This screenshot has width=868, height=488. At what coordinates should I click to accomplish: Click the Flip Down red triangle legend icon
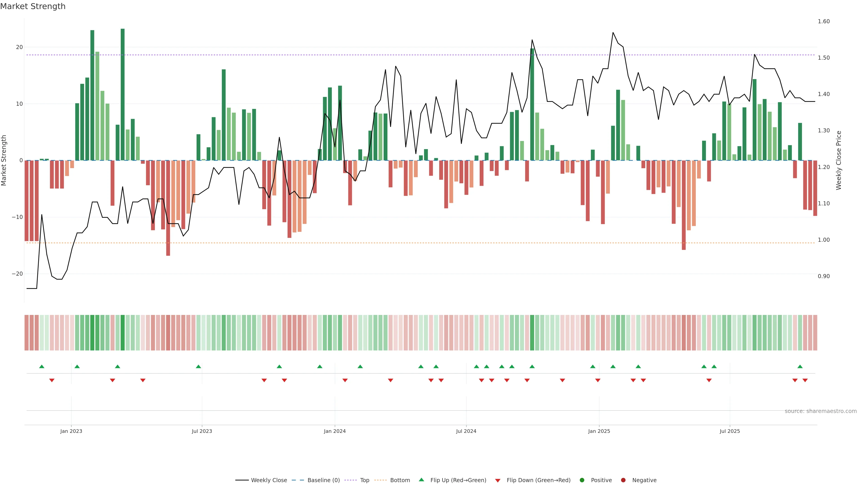pos(498,481)
